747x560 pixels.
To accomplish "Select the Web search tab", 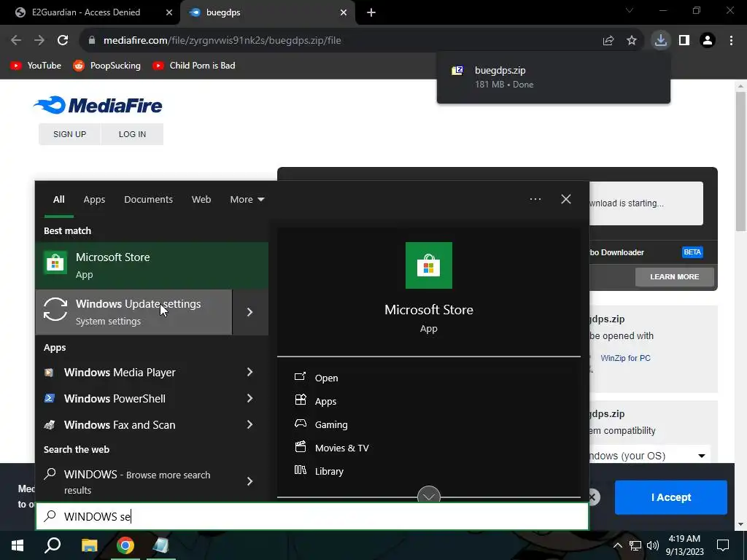I will click(201, 200).
